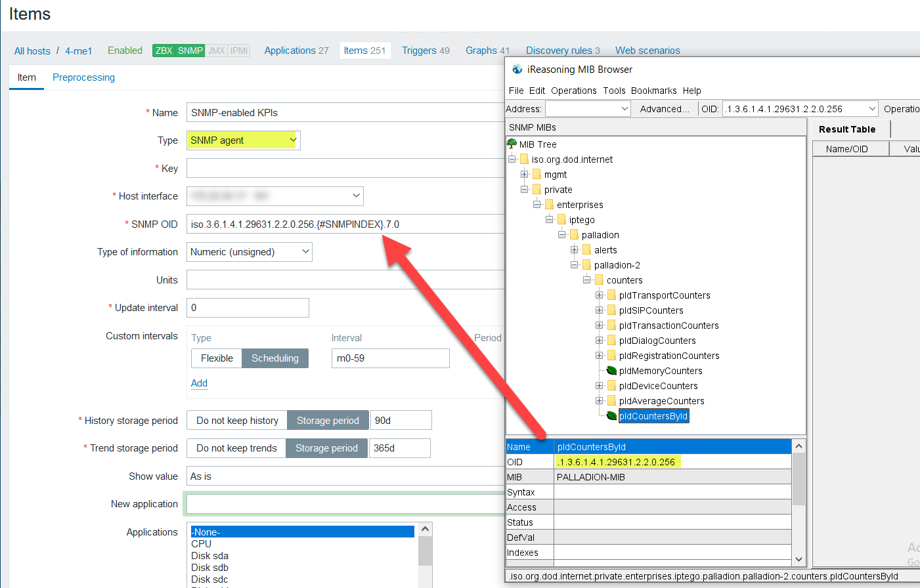Click the pldSIPCounters folder icon
Viewport: 920px width, 588px height.
[611, 310]
